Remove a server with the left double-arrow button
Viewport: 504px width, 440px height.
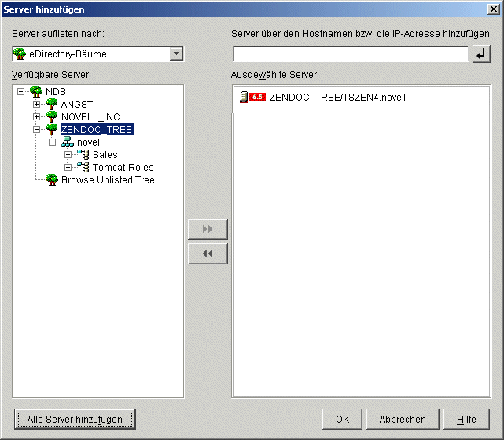click(x=208, y=253)
